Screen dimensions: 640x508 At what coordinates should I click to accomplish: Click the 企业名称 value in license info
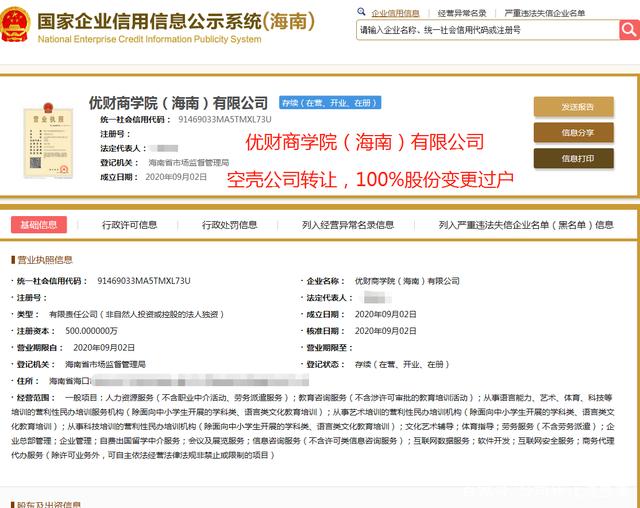[407, 281]
